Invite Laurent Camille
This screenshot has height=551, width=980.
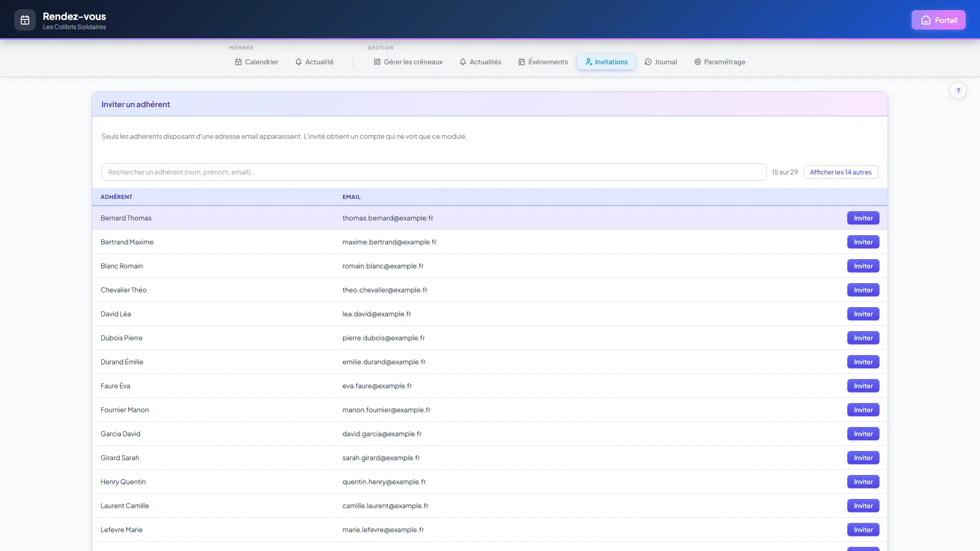(863, 506)
